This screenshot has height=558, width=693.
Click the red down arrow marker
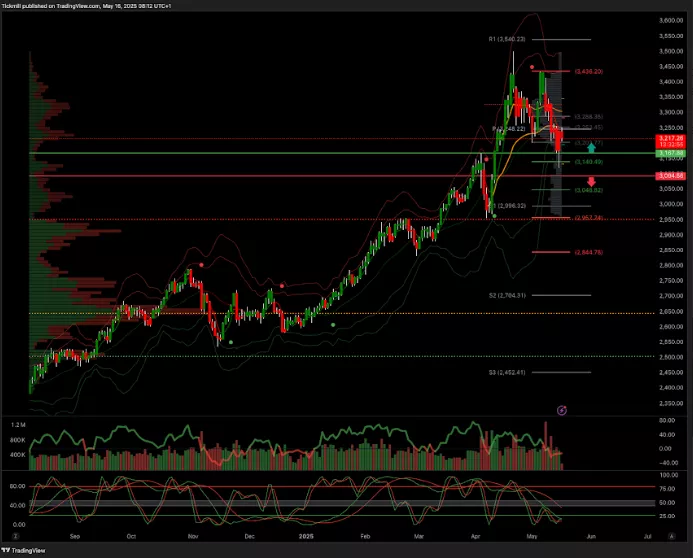[x=591, y=180]
